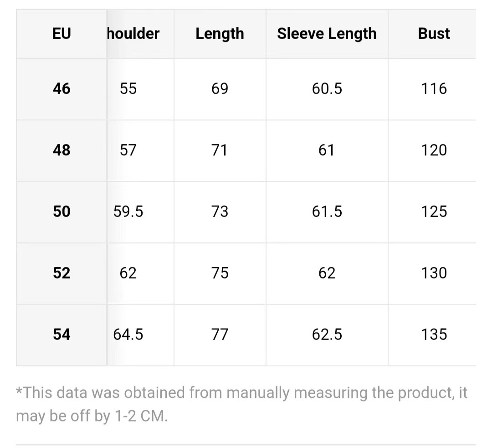The width and height of the screenshot is (492, 448).
Task: Tap EU size 54 row label
Action: [x=62, y=335]
